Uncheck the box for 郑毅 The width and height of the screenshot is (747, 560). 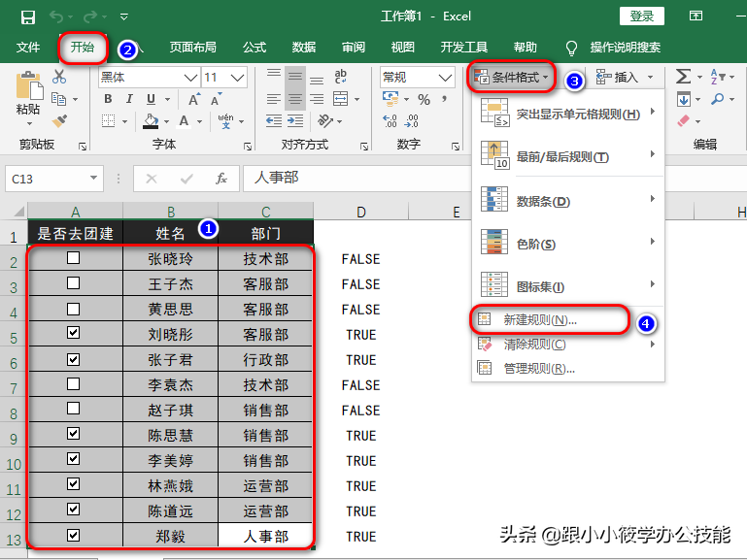(74, 536)
